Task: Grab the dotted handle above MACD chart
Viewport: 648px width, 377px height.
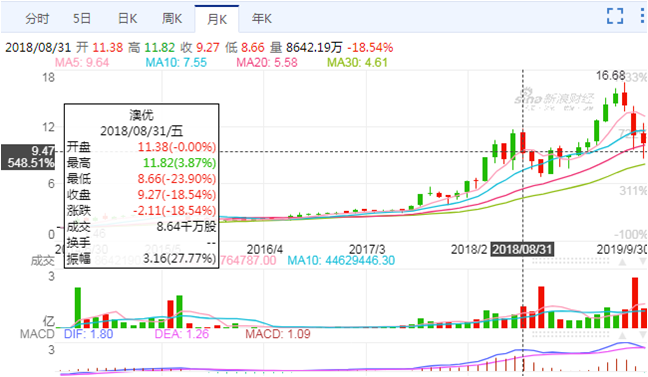Action: (570, 334)
